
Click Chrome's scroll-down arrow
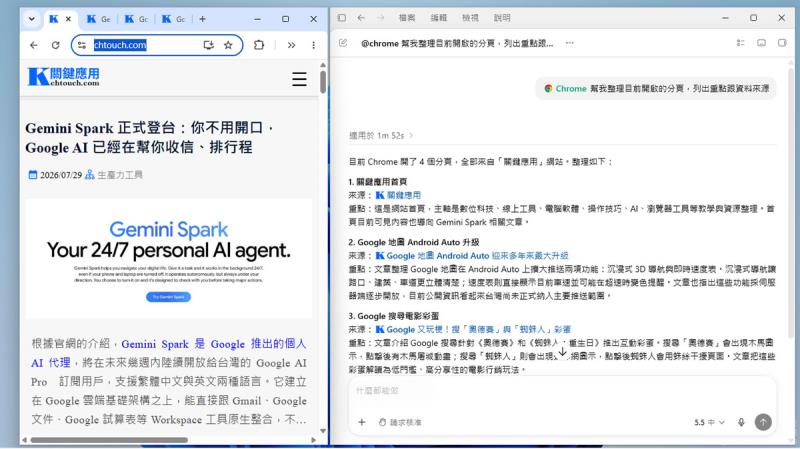tap(323, 431)
